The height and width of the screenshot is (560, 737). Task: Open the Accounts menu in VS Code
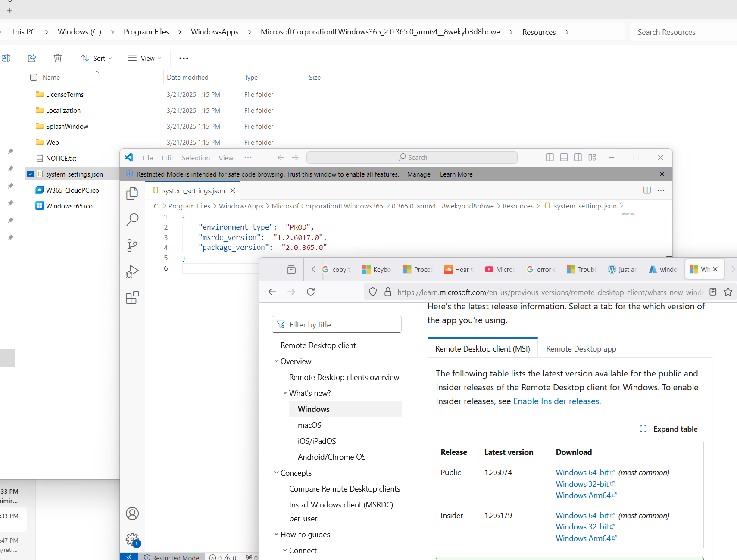tap(132, 513)
